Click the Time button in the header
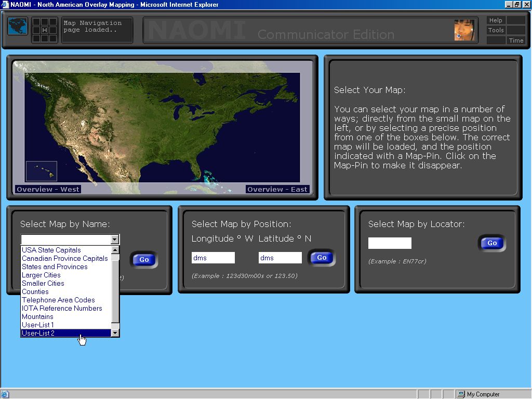This screenshot has height=399, width=532. pyautogui.click(x=516, y=41)
